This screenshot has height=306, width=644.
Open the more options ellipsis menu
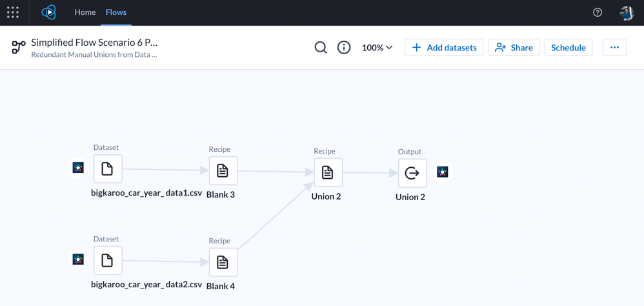point(614,48)
